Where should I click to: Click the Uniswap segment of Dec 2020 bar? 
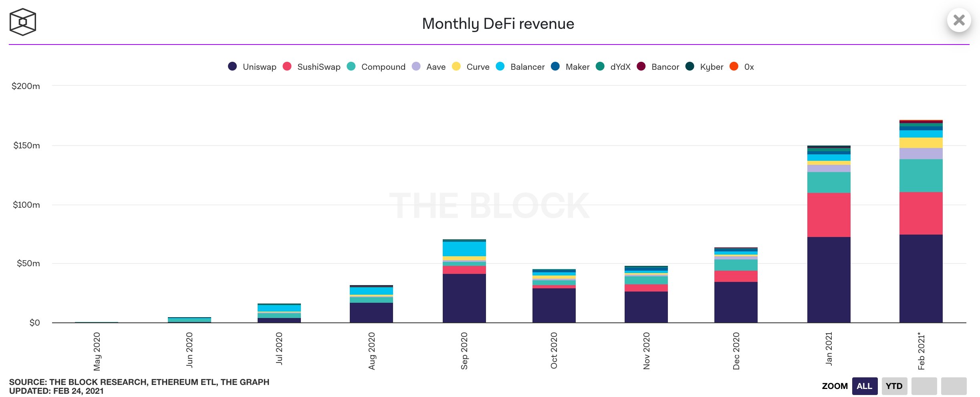[x=736, y=302]
